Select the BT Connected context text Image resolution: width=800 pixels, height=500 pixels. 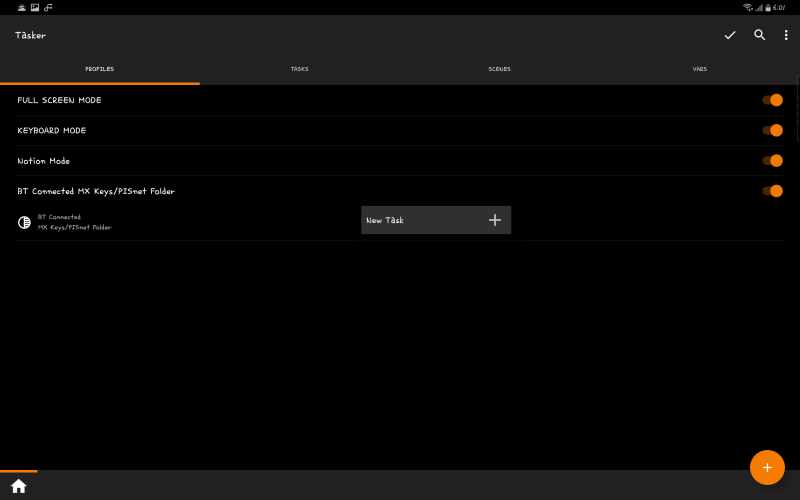click(x=74, y=222)
